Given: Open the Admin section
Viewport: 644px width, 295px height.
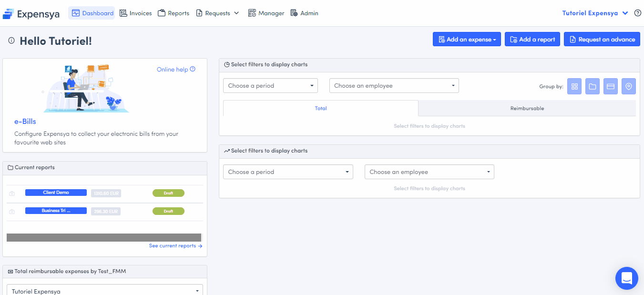Looking at the screenshot, I should point(304,13).
